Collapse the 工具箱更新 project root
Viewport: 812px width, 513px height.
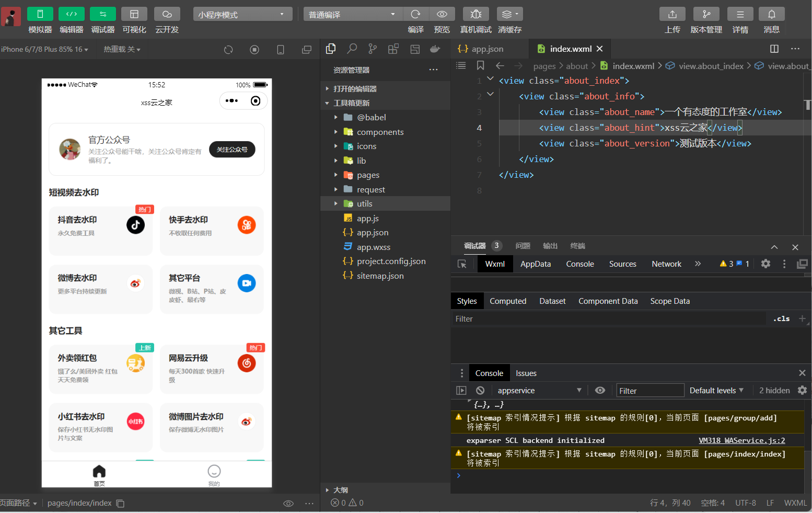[385, 103]
